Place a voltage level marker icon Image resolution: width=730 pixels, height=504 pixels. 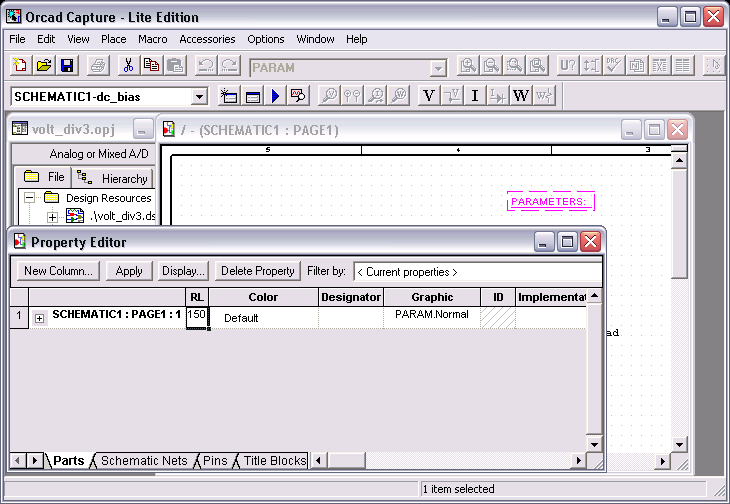click(330, 96)
